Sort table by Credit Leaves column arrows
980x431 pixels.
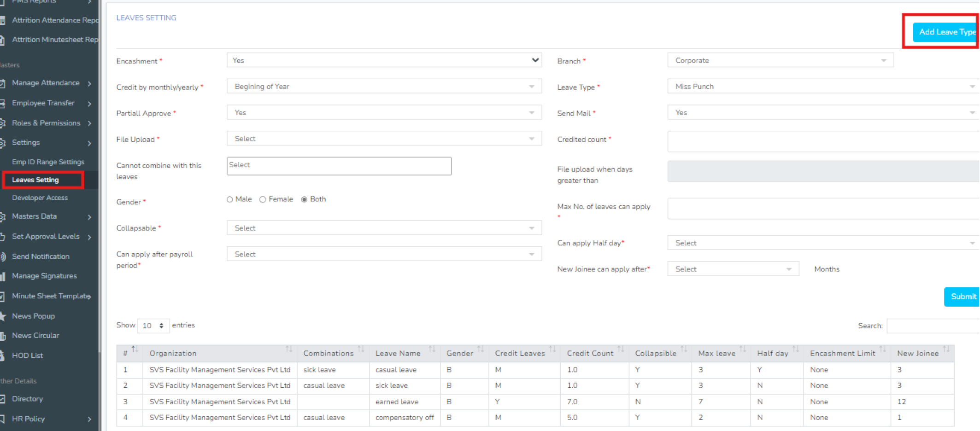(x=552, y=349)
